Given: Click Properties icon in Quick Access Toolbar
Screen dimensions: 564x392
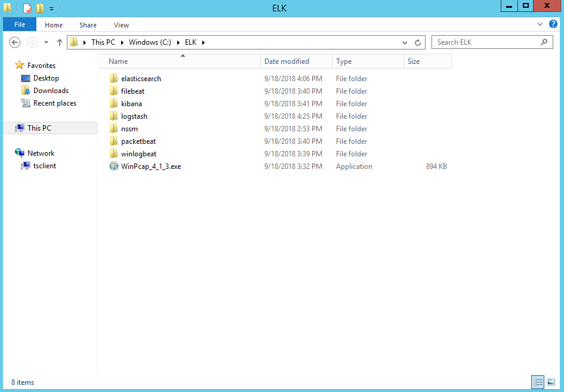Looking at the screenshot, I should click(x=27, y=8).
